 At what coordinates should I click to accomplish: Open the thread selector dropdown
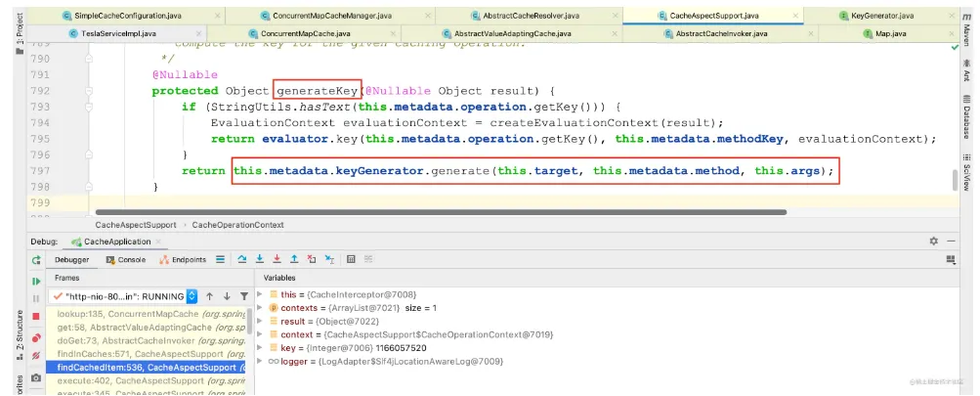click(192, 296)
